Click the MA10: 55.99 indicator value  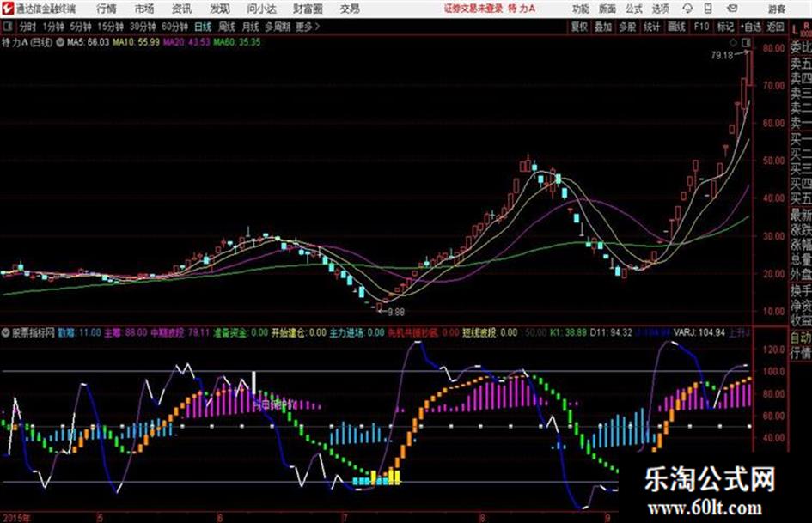[x=137, y=42]
